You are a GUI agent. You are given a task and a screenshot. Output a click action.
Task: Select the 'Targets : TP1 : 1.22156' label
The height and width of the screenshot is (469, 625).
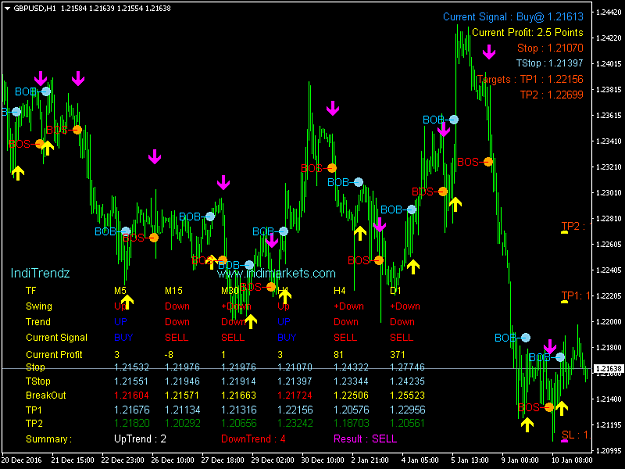530,79
